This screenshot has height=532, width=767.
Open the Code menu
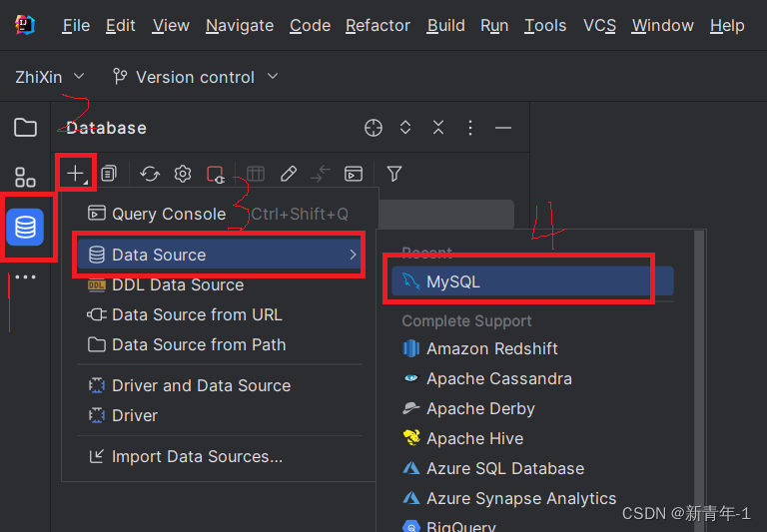310,25
